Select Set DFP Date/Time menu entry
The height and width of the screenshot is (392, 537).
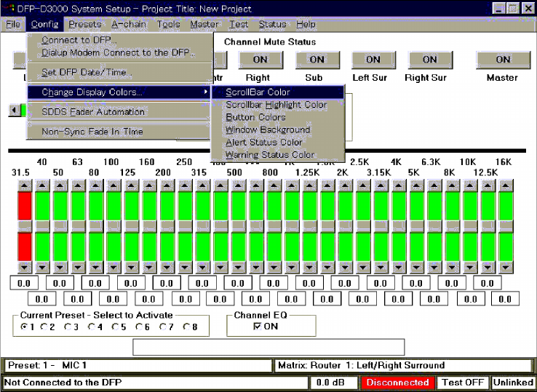point(87,72)
